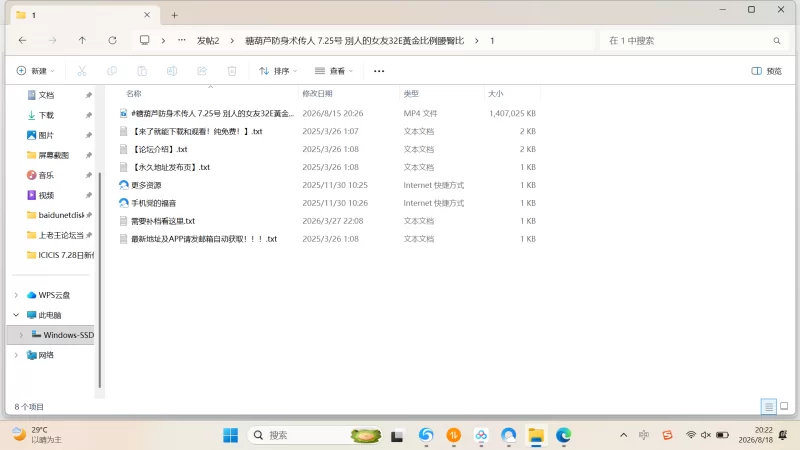Show hidden system tray icons
Screen dimensions: 800x450
623,435
